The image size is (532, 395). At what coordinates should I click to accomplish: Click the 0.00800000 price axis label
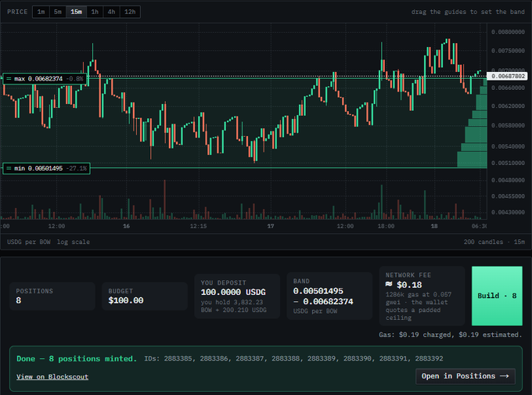[x=508, y=32]
